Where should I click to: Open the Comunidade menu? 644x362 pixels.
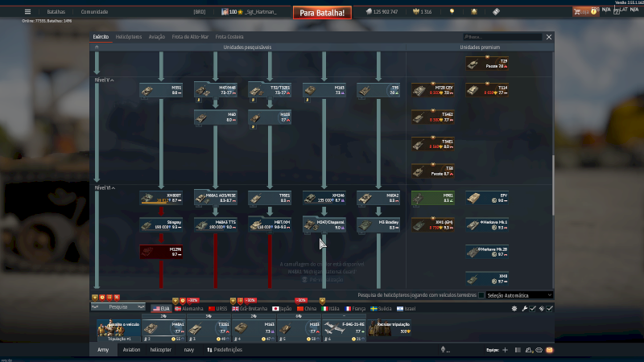(94, 12)
